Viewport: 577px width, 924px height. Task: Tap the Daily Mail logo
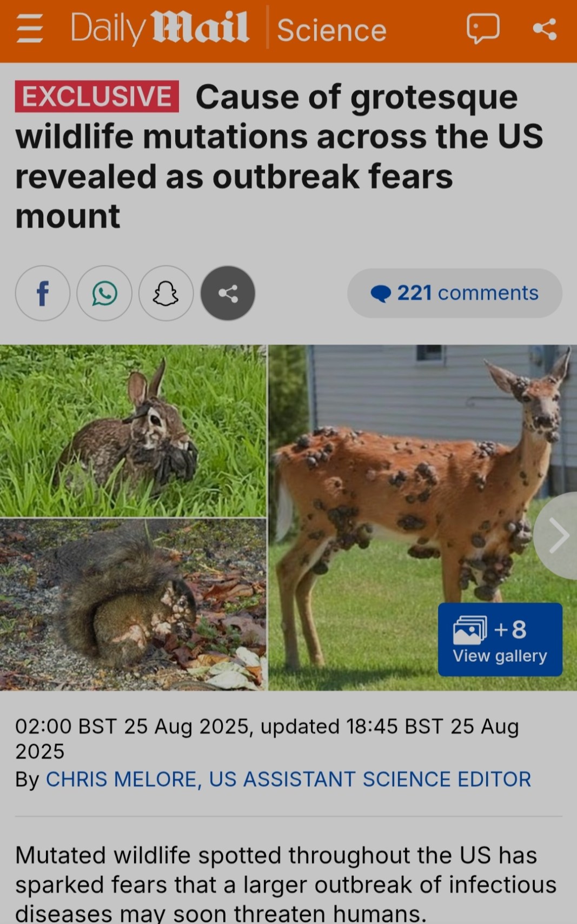tap(160, 29)
